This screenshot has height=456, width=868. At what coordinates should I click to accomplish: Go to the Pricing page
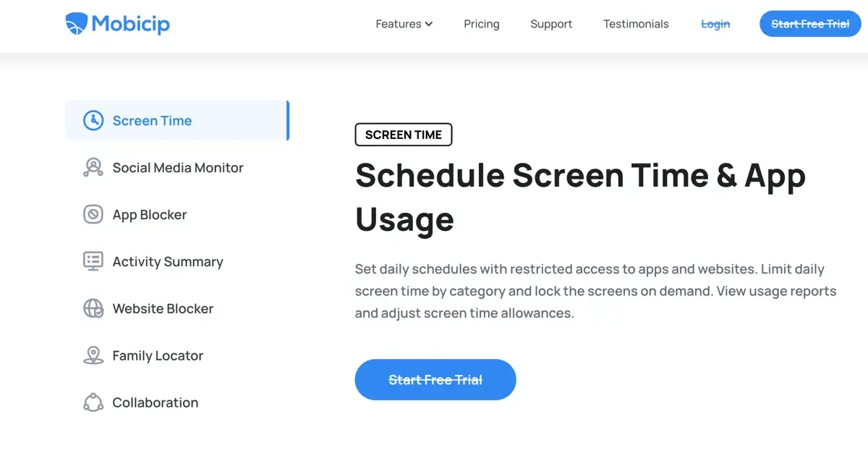click(482, 24)
